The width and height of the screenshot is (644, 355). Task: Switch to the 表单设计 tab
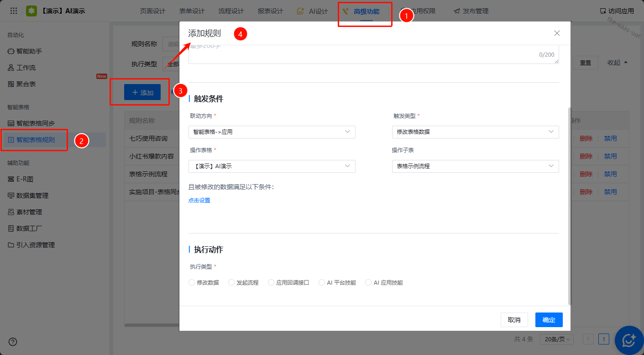(x=192, y=11)
